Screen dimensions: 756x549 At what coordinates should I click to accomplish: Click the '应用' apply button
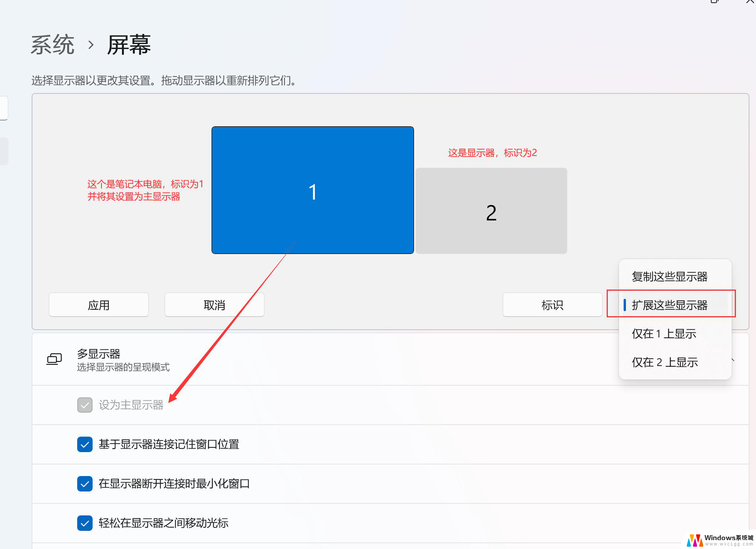click(99, 304)
